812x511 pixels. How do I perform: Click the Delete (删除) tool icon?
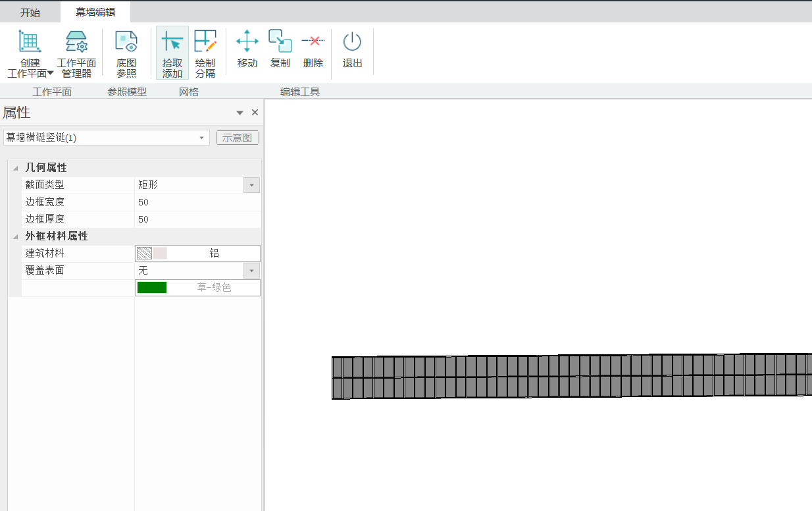pos(313,42)
